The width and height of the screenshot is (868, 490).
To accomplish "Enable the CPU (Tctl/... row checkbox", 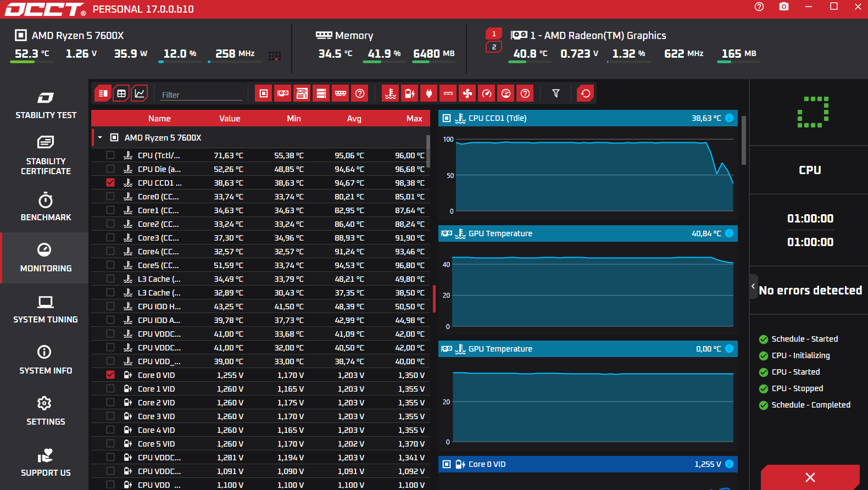I will (110, 155).
